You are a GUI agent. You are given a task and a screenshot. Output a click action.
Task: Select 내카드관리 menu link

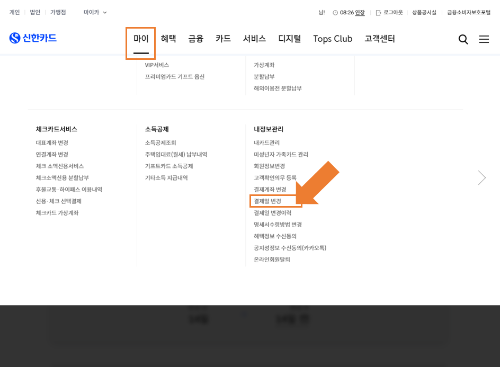[x=266, y=143]
